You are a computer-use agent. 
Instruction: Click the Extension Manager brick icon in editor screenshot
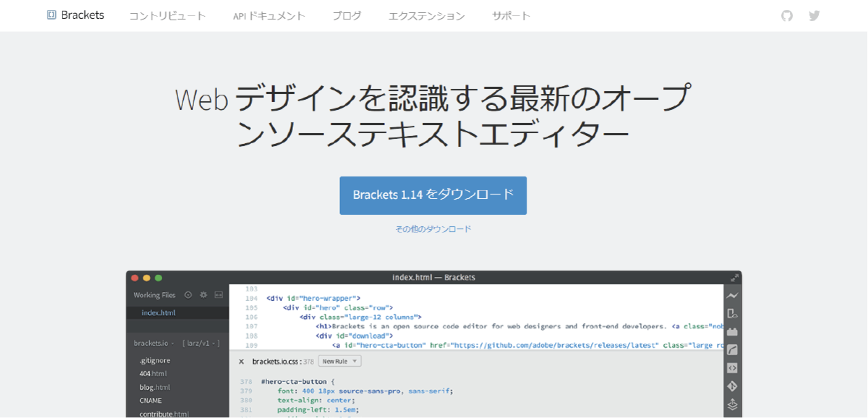732,332
